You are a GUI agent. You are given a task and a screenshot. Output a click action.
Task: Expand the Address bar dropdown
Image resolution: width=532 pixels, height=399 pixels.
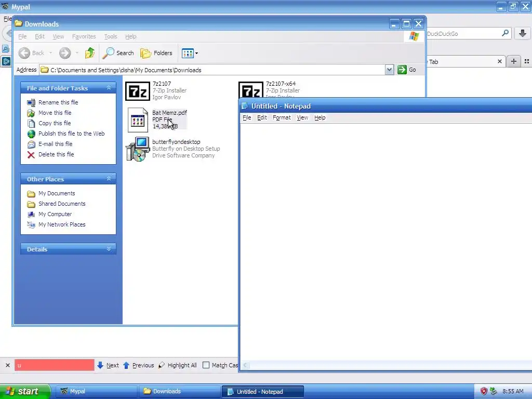pyautogui.click(x=389, y=70)
